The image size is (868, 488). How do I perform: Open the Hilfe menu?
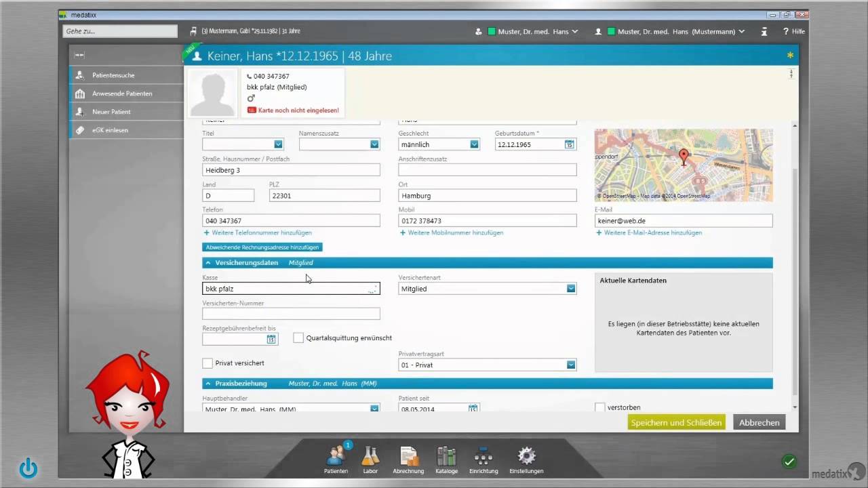tap(794, 31)
